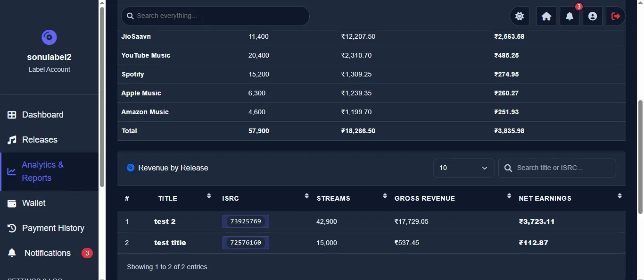The width and height of the screenshot is (644, 280).
Task: Click the red logout icon
Action: tap(616, 16)
